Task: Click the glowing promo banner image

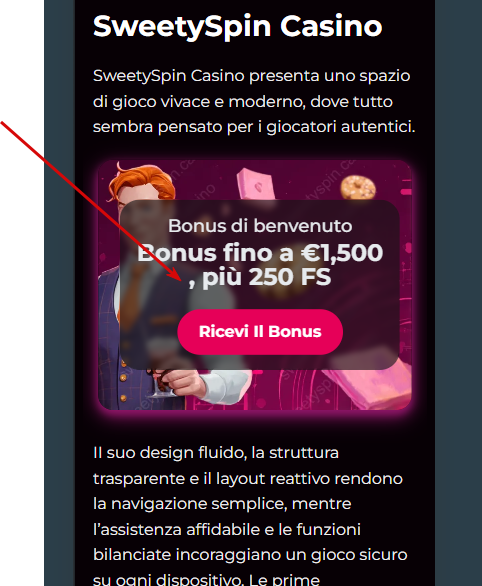Action: tap(254, 285)
